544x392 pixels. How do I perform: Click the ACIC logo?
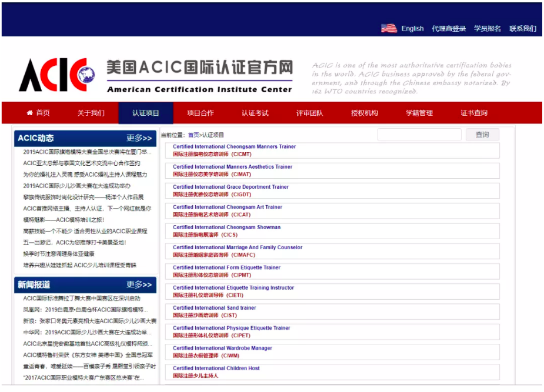coord(57,75)
